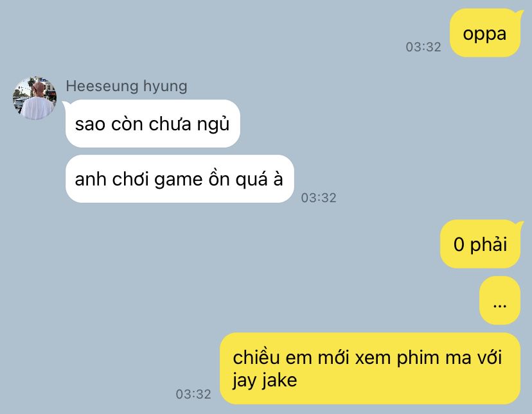Select the "0 phải" reply bubble
532x414 pixels.
(x=480, y=244)
